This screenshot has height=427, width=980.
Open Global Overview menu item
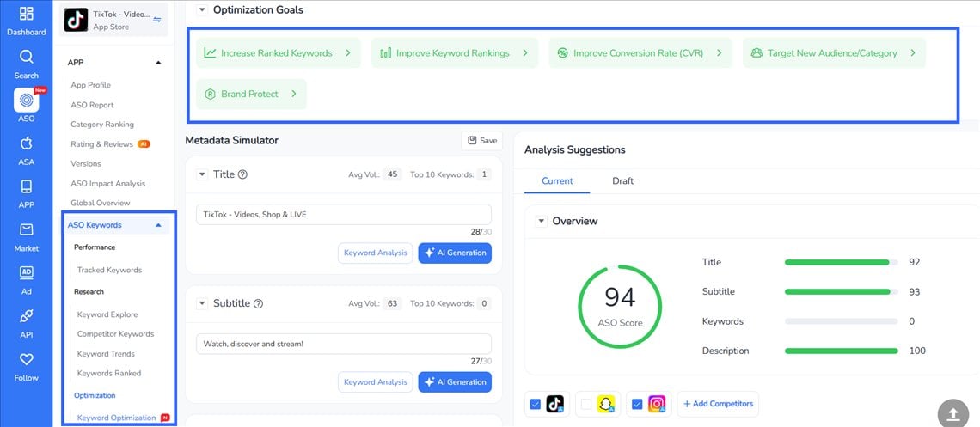tap(101, 203)
